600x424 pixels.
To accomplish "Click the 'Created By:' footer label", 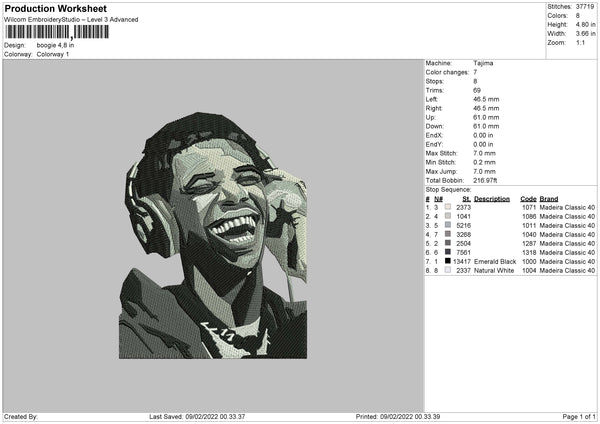I will 21,417.
